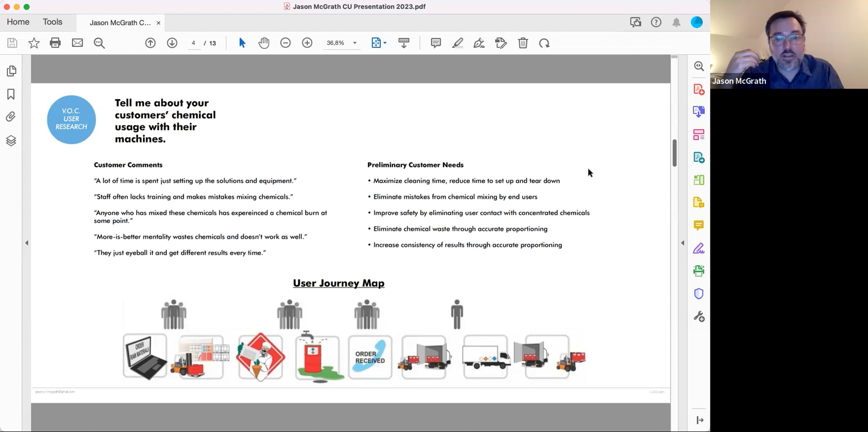Select the highlighter pen tool
Viewport: 868px width, 432px height.
point(458,43)
